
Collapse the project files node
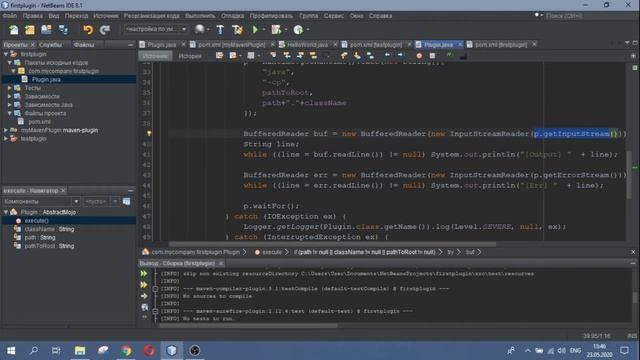click(9, 113)
